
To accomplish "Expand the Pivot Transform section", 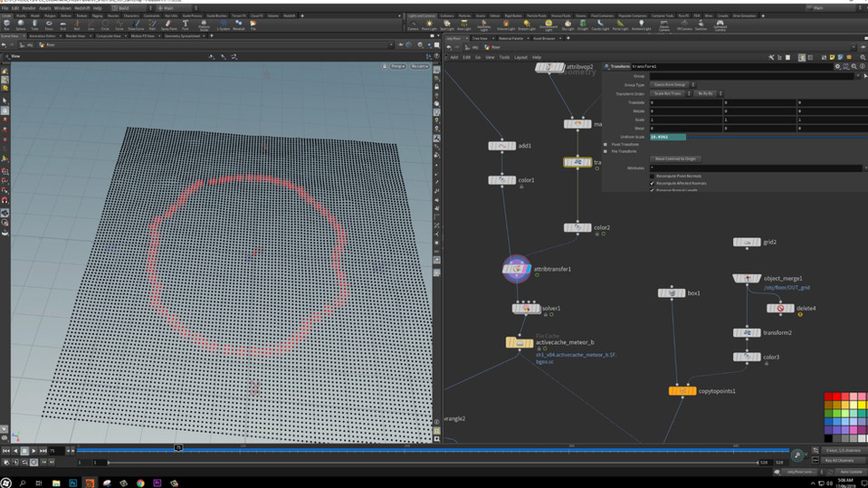I will point(606,143).
